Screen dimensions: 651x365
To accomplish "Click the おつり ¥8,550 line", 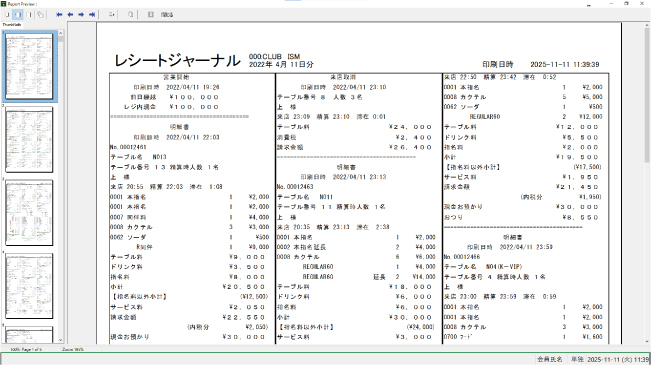I will pyautogui.click(x=521, y=218).
